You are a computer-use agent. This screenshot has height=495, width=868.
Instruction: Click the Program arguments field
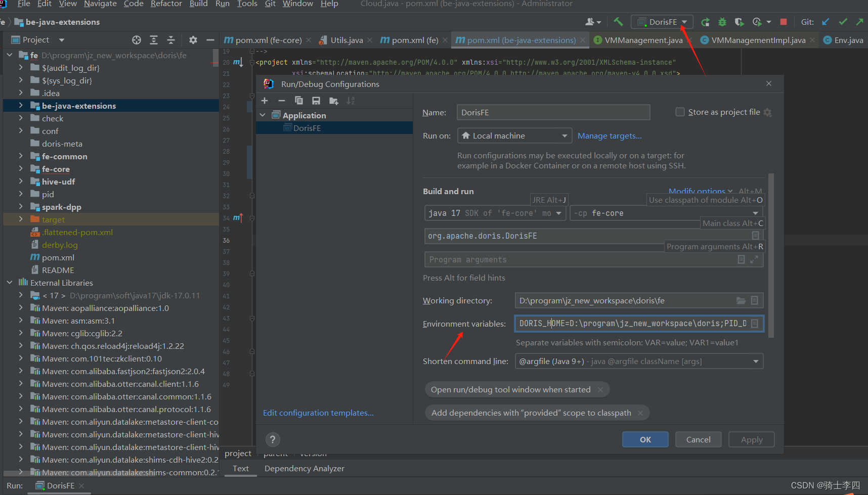[x=594, y=259]
